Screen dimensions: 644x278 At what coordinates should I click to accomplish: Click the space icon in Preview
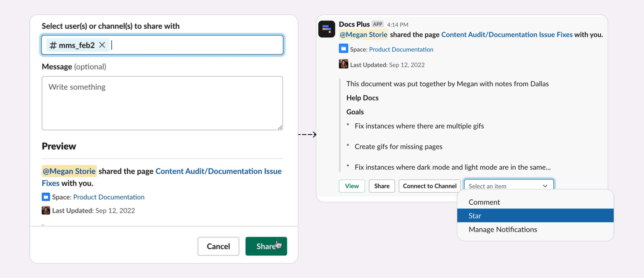tap(46, 197)
